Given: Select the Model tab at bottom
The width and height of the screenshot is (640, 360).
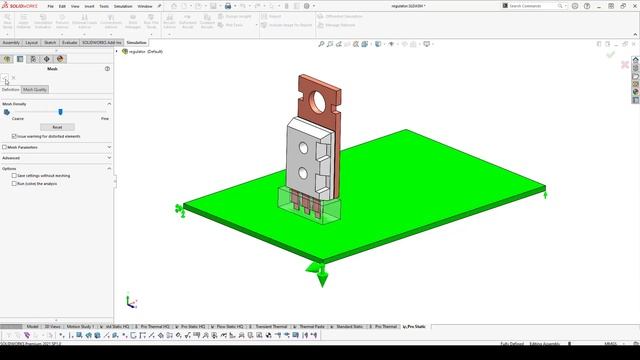Looking at the screenshot, I should tap(32, 327).
